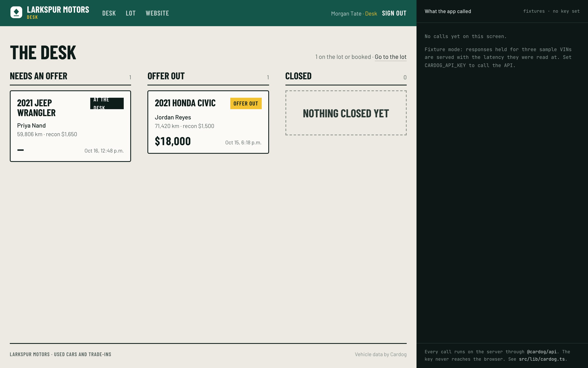The image size is (588, 368).
Task: Click the @cardog/api reference
Action: coord(542,352)
